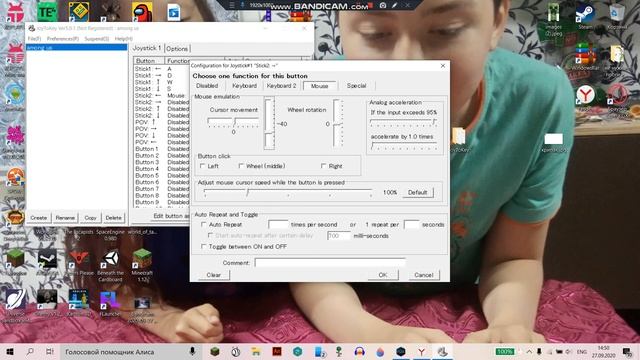Switch to the Special tab
The image size is (640, 360).
(x=356, y=86)
